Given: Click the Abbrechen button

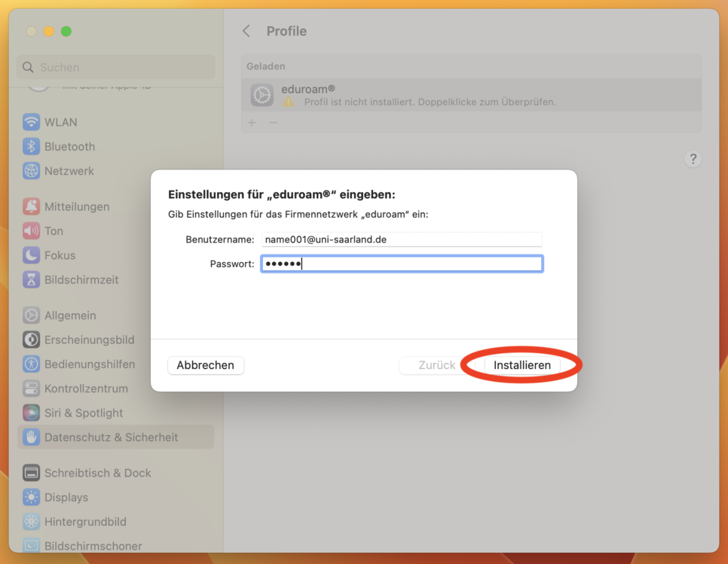Looking at the screenshot, I should pos(205,365).
